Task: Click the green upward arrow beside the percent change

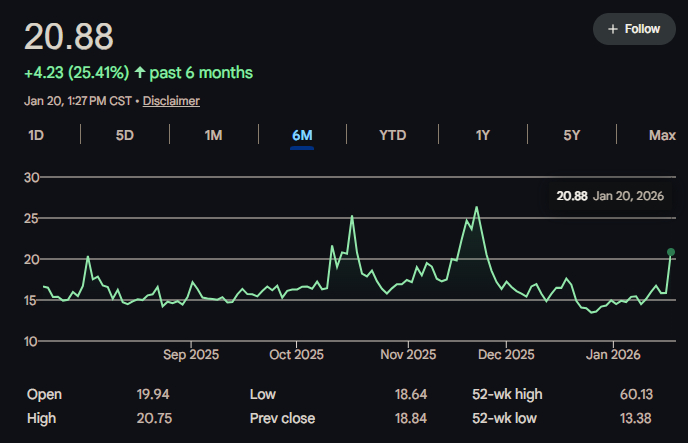Action: (x=138, y=73)
